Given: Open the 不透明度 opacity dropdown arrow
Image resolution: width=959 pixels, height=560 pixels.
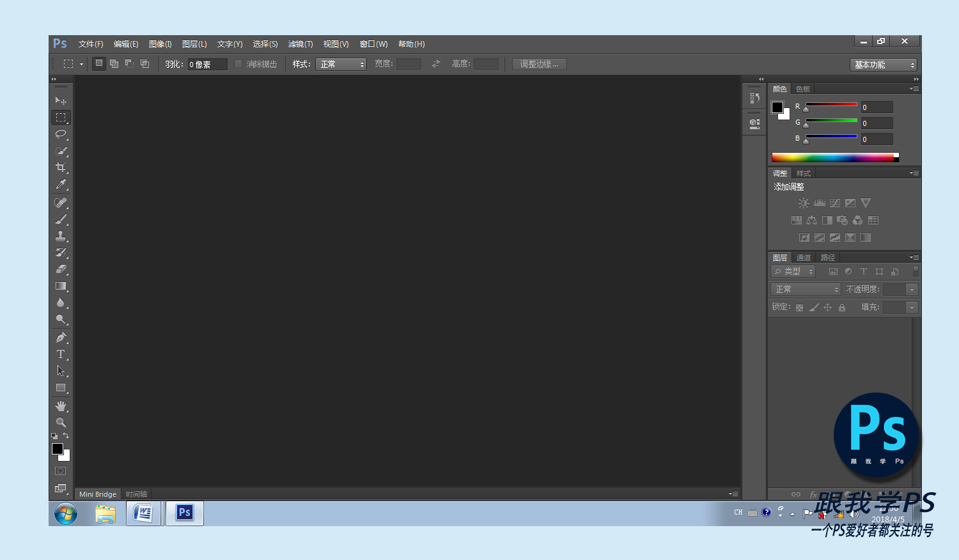Looking at the screenshot, I should coord(912,290).
